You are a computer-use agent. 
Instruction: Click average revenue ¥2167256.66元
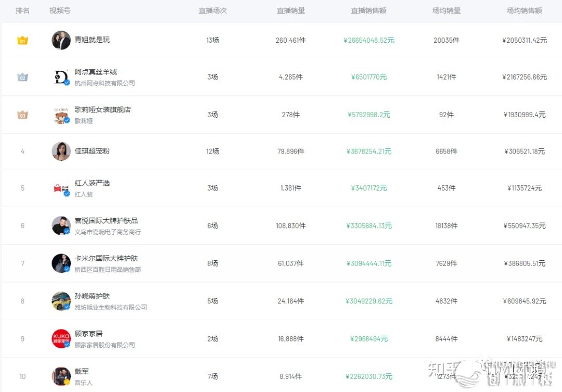point(525,77)
